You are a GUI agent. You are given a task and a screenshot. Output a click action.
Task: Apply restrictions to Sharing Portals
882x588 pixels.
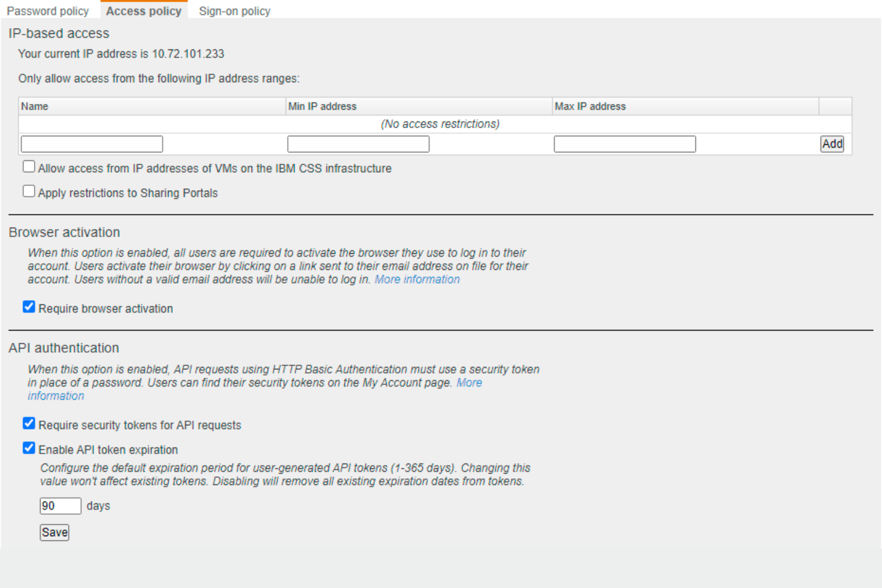point(29,191)
